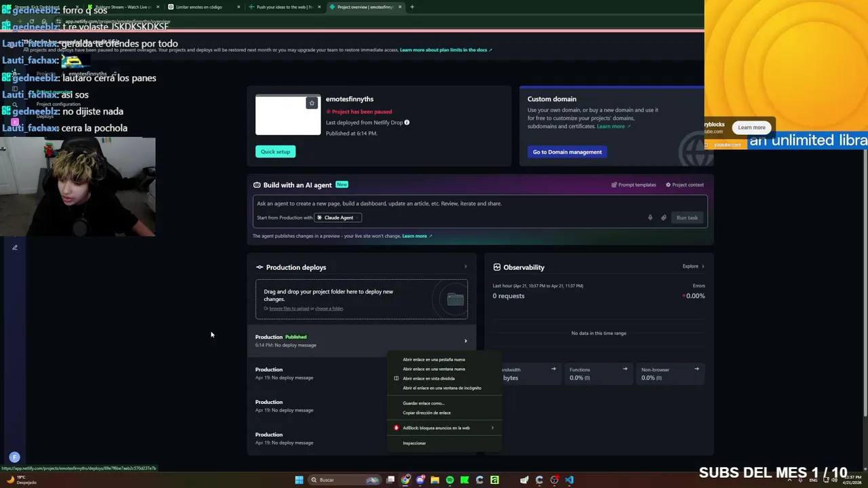Click the Non-browser card arrow icon

tap(696, 369)
